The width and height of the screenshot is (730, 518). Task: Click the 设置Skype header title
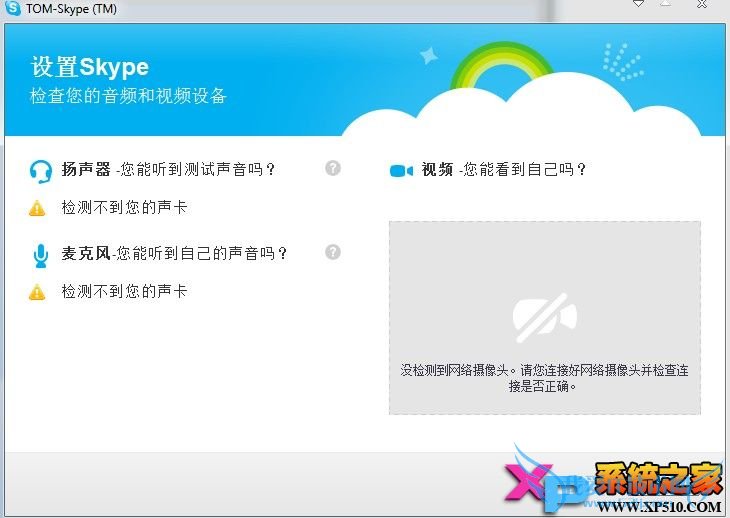tap(90, 67)
